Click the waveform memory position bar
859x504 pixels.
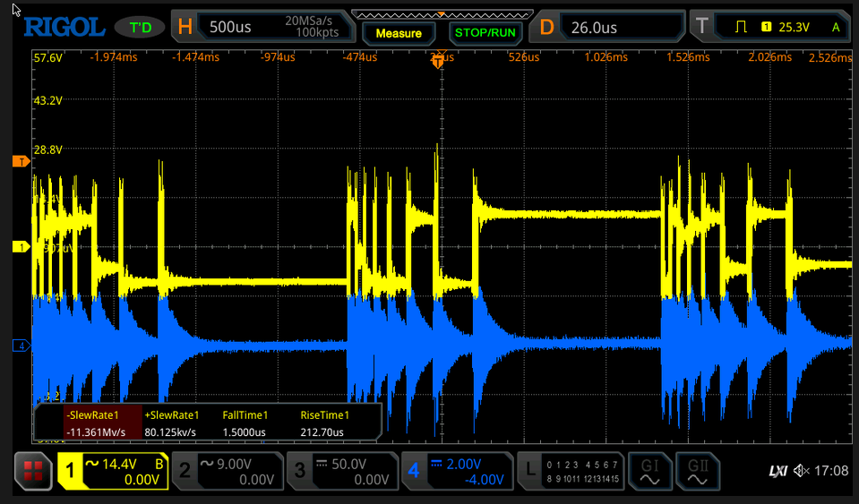click(442, 15)
